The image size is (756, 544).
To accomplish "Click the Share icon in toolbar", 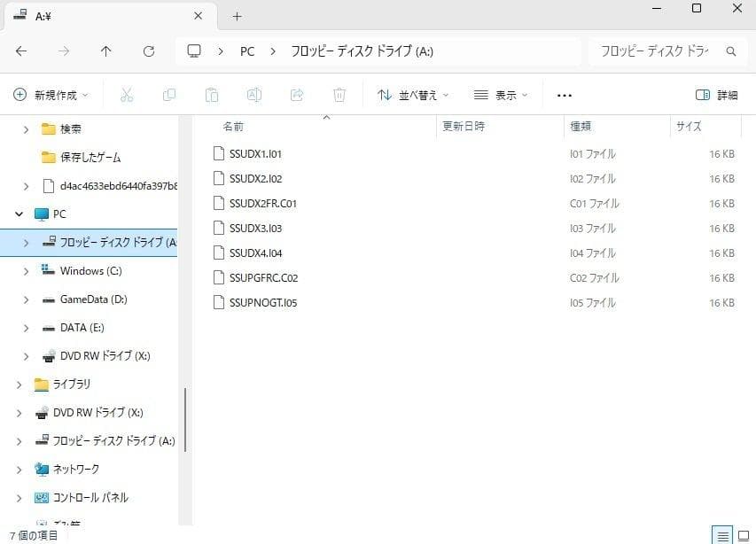I will coord(297,95).
